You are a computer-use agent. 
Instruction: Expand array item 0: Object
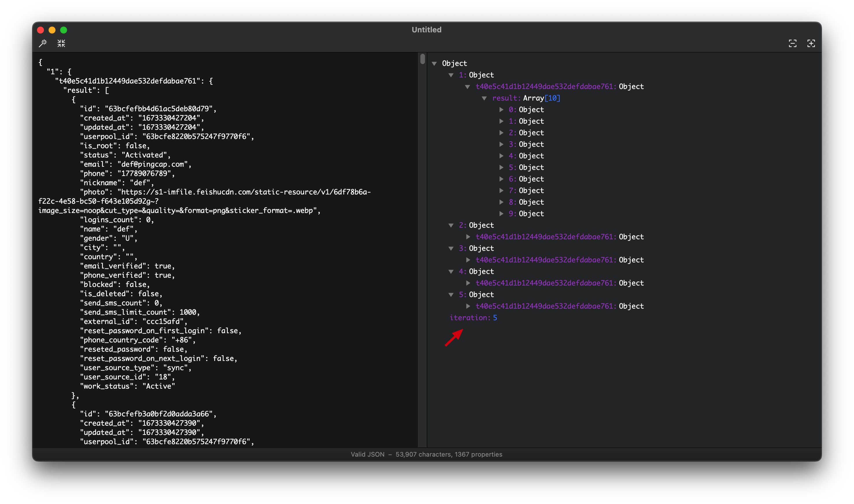501,110
